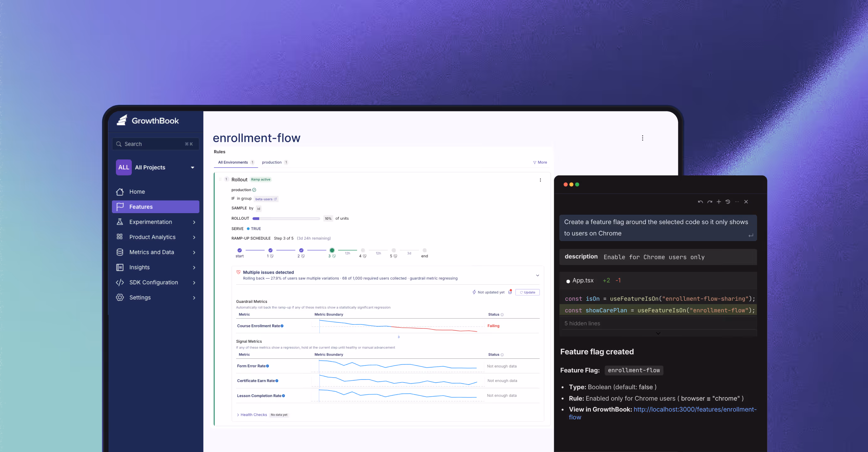The width and height of the screenshot is (868, 452).
Task: Click the info icon beside Guardrail Status header
Action: [502, 315]
